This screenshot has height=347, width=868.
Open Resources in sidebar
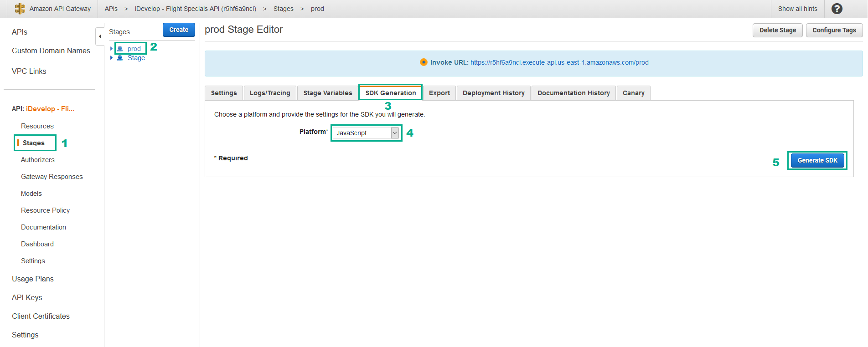[37, 126]
